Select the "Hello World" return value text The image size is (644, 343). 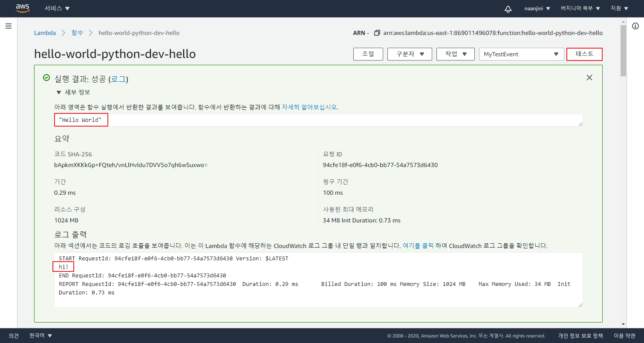point(80,120)
